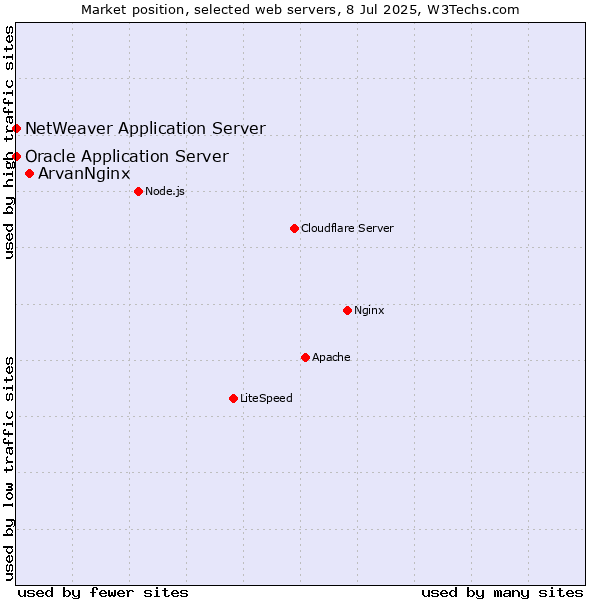Click the NetWeaver Application Server data point
600x600 pixels.
(16, 128)
